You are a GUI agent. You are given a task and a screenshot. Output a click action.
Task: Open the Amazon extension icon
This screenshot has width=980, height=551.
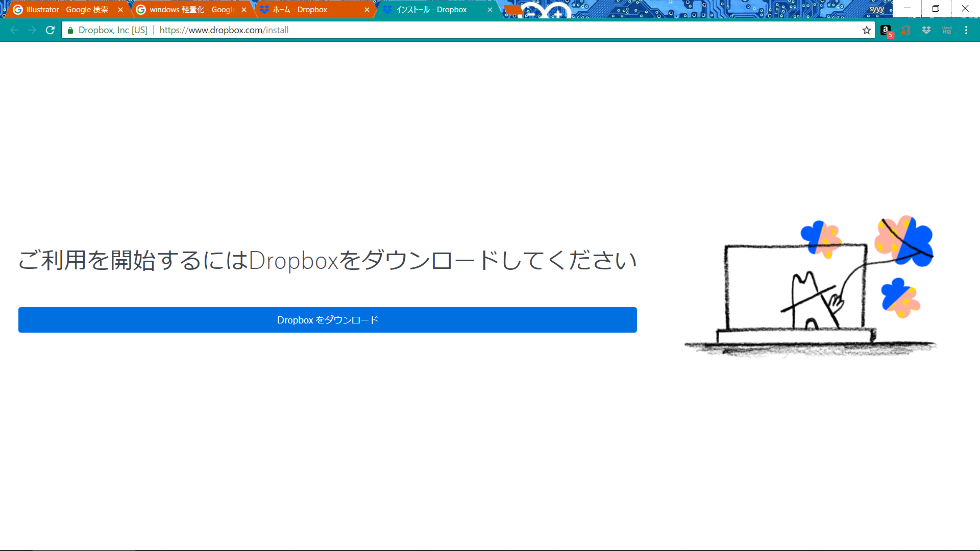886,31
